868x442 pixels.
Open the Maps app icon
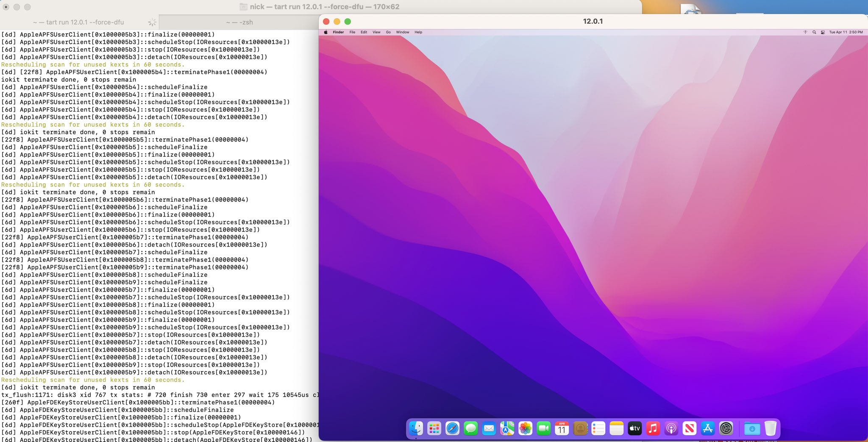coord(507,429)
